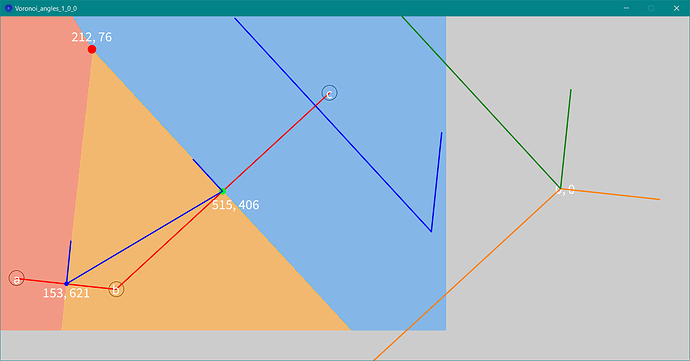Click the application icon in title bar
The width and height of the screenshot is (690, 361).
coord(8,8)
